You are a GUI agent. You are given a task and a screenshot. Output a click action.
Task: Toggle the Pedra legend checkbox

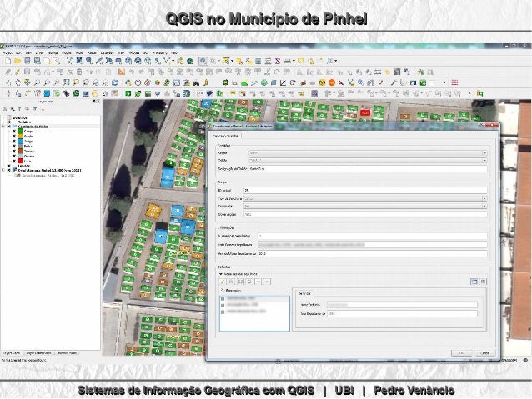(14, 146)
